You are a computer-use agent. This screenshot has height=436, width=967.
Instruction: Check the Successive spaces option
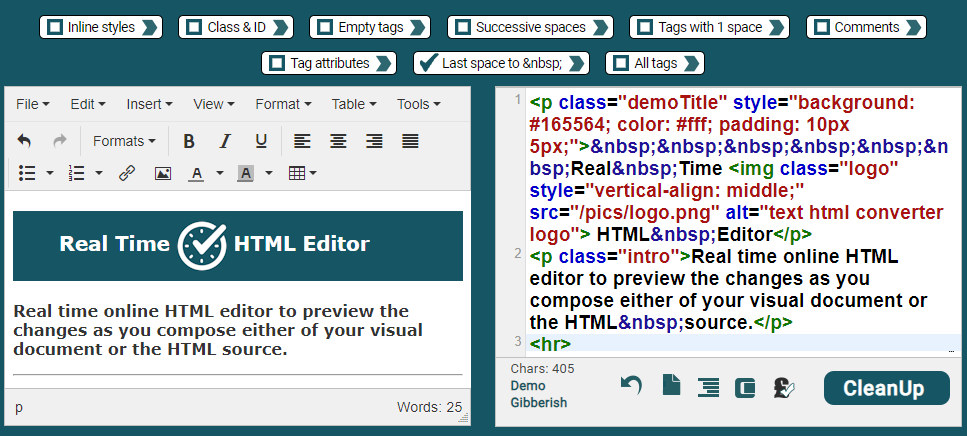(463, 27)
